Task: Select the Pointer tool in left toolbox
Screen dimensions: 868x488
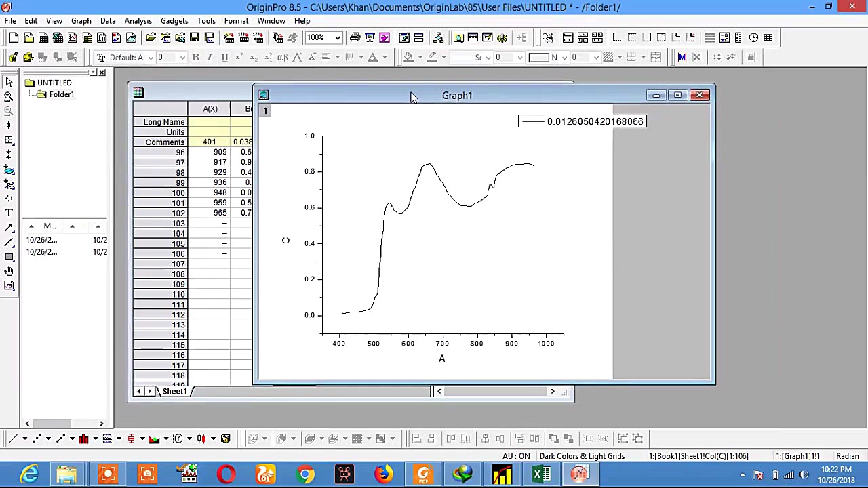Action: click(9, 82)
